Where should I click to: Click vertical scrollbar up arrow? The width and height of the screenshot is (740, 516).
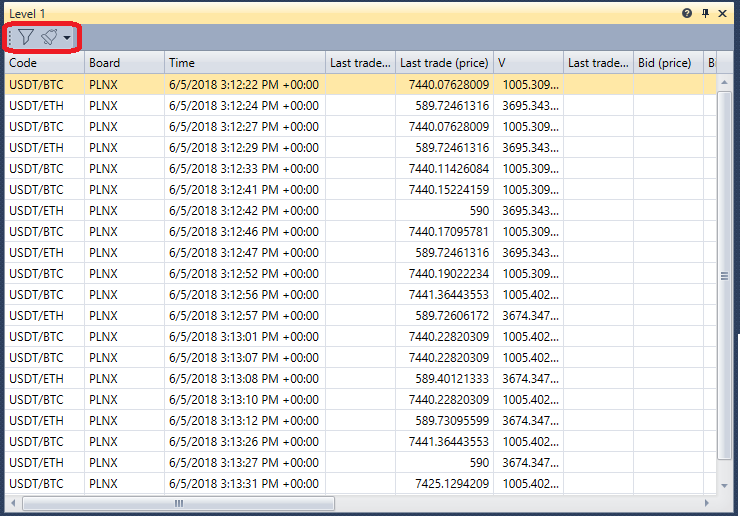pos(724,83)
